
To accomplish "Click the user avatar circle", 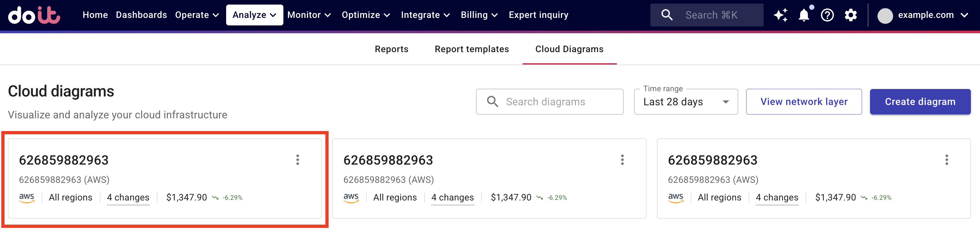I will pos(885,16).
